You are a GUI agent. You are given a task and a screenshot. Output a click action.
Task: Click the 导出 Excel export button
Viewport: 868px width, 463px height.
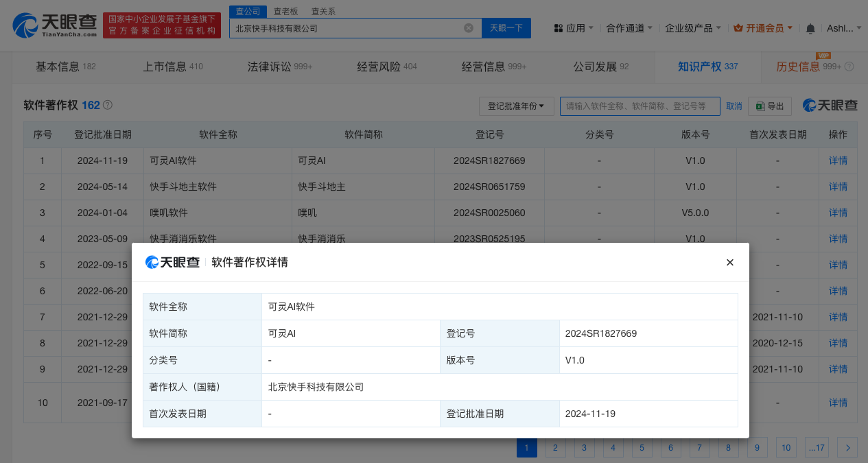(x=770, y=106)
